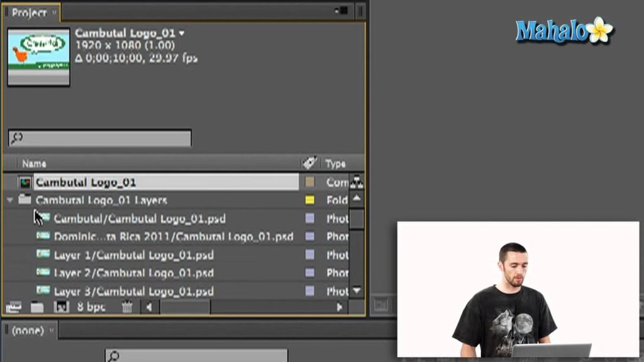The image size is (644, 362).
Task: Select Layer 3/Cambutal Logo_01.psd item
Action: point(133,291)
